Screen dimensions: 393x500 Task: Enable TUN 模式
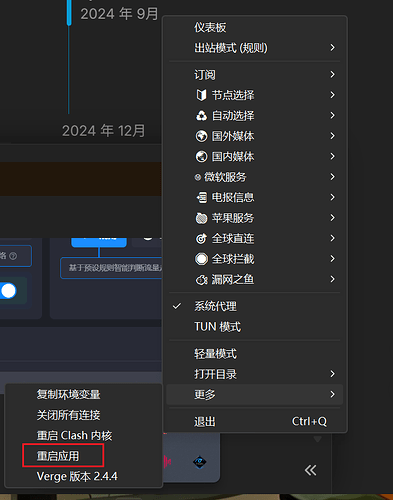pos(255,327)
